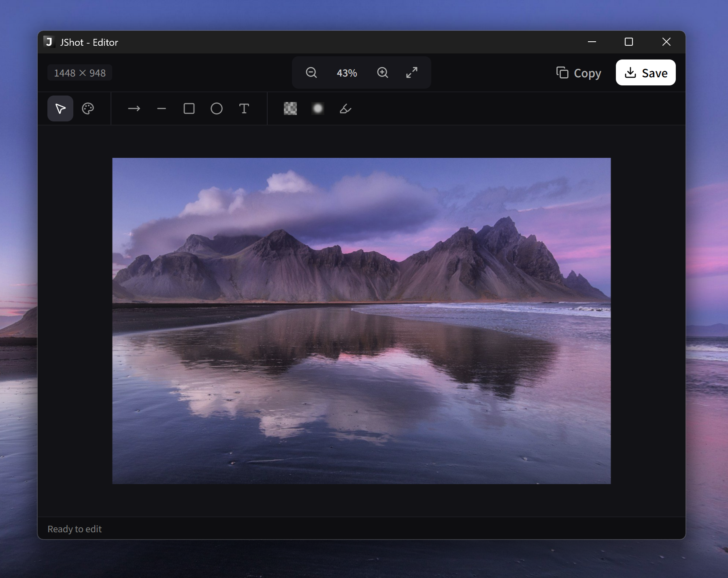Pick the ellipse shape tool
The height and width of the screenshot is (578, 728).
[217, 108]
